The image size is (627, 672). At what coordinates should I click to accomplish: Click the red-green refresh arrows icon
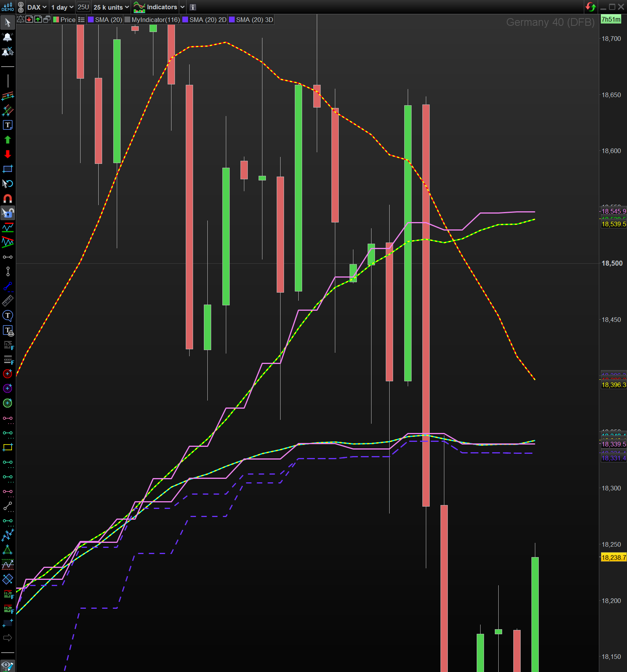pyautogui.click(x=590, y=7)
